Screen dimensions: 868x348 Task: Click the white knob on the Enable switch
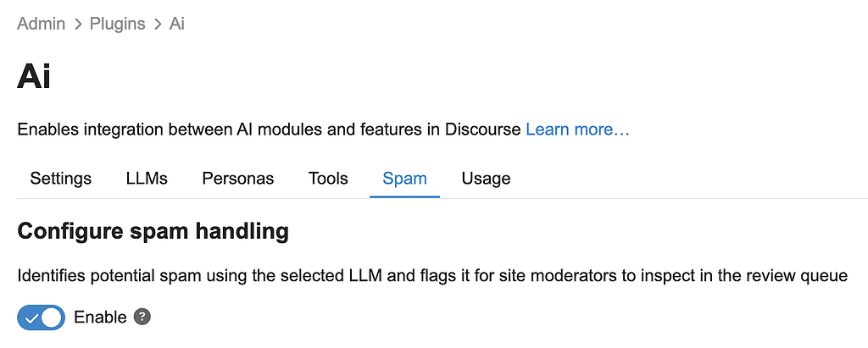tap(51, 318)
